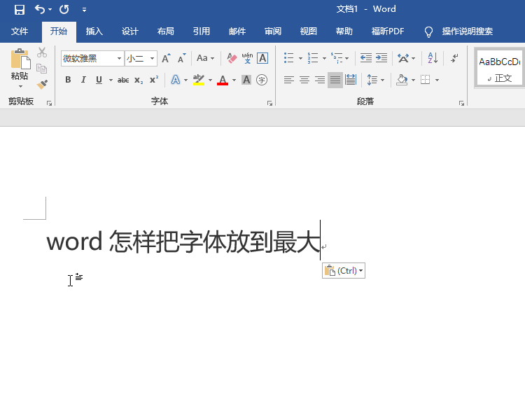Open the wén phonetic guide tool
The height and width of the screenshot is (420, 525).
tap(247, 58)
